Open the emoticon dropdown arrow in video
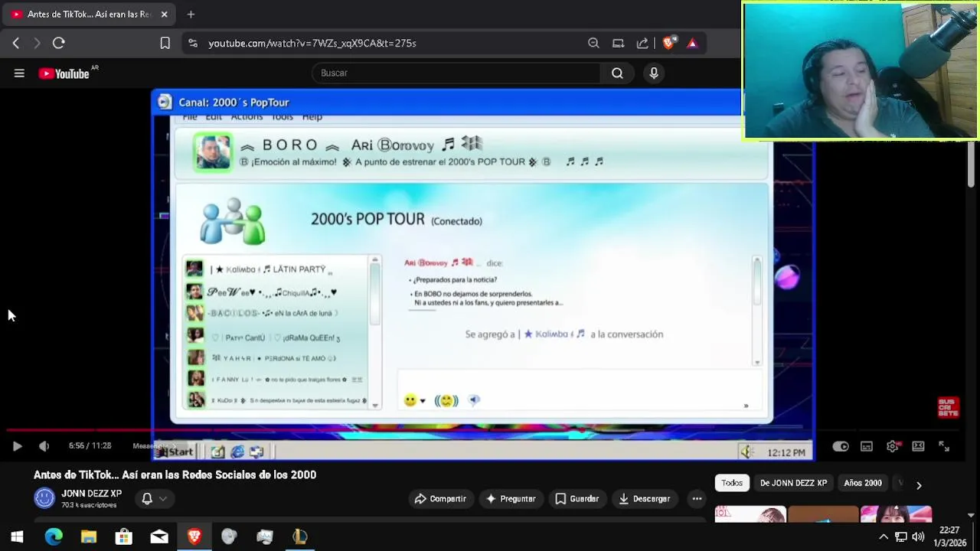 pyautogui.click(x=423, y=400)
